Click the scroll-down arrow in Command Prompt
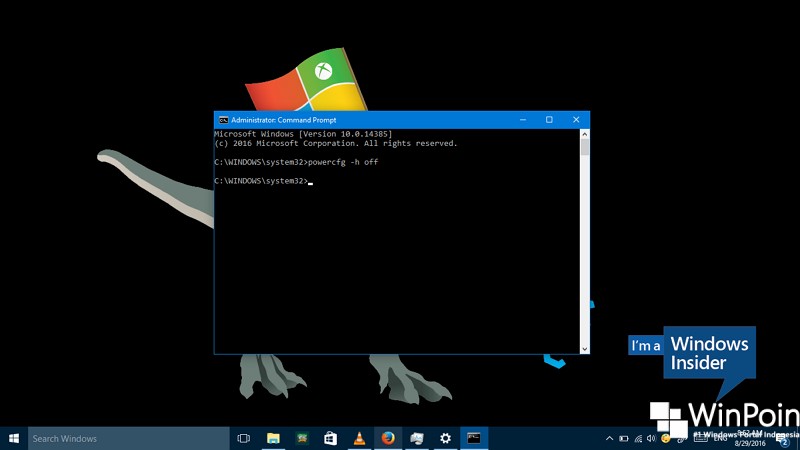This screenshot has width=800, height=450. (x=585, y=349)
